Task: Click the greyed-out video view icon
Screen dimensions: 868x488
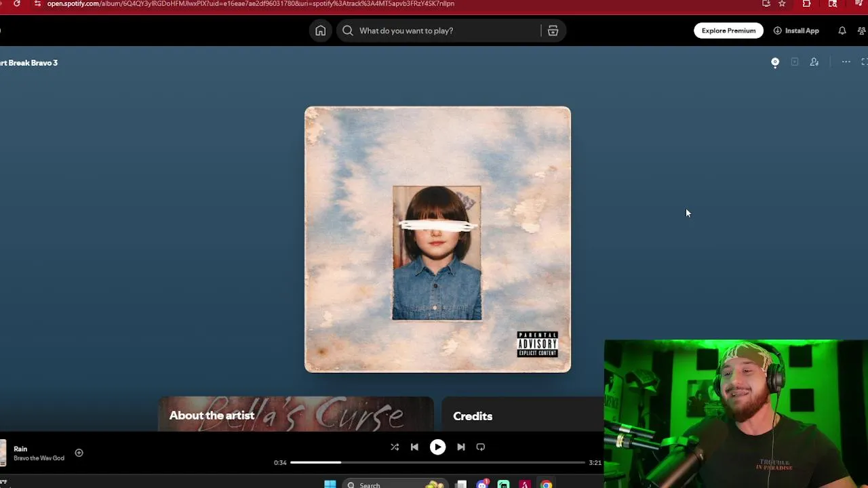Action: [795, 62]
